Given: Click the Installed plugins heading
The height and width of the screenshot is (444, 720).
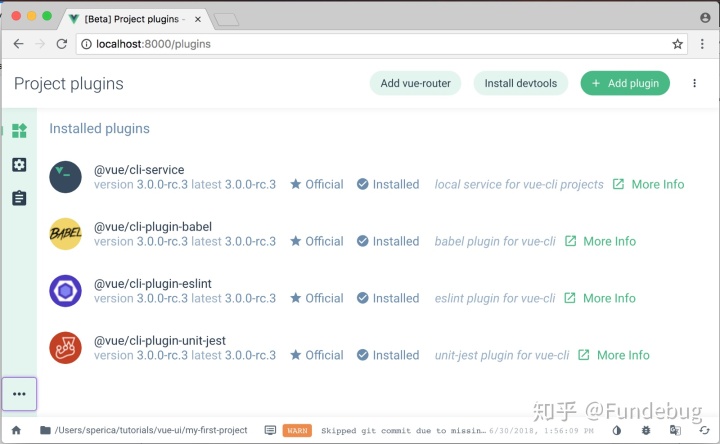Looking at the screenshot, I should click(100, 128).
